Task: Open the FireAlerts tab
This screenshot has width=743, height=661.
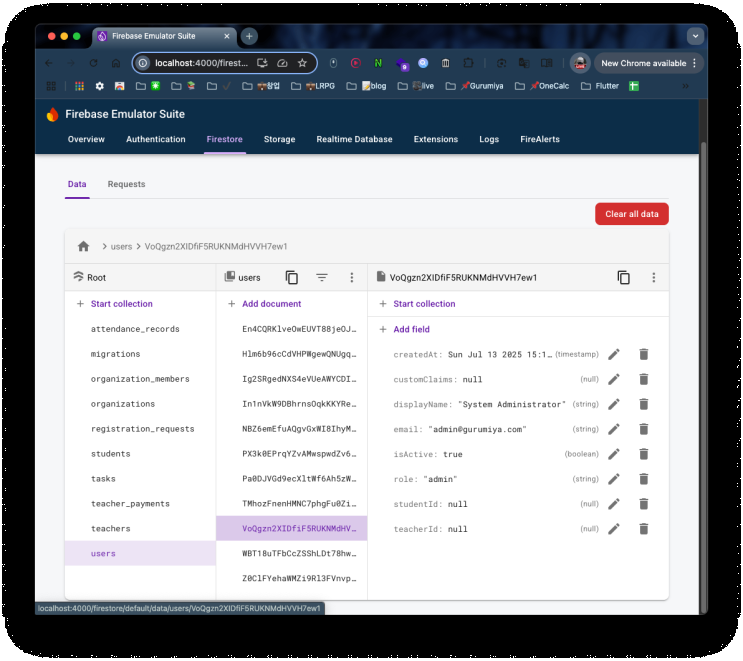Action: 540,139
